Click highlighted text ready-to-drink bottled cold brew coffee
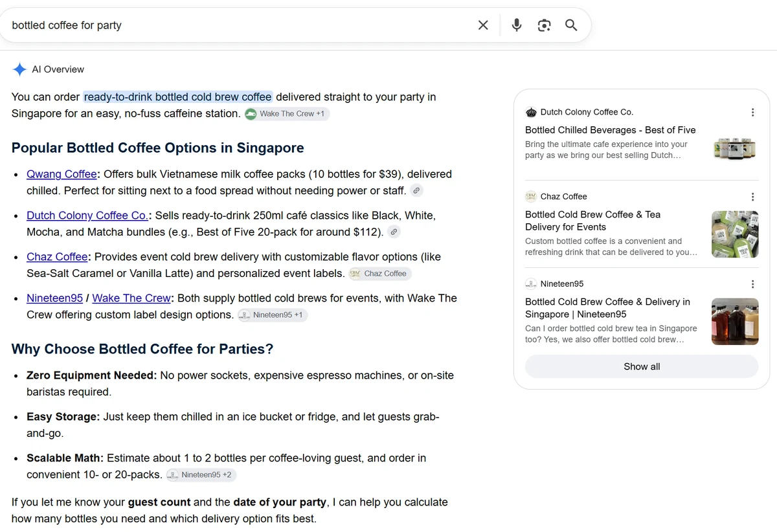Image resolution: width=777 pixels, height=532 pixels. tap(178, 97)
